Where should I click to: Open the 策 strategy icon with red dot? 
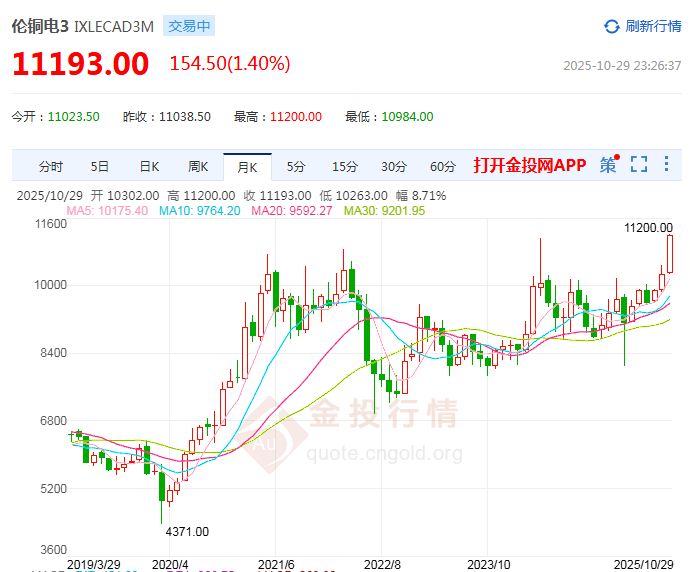609,164
